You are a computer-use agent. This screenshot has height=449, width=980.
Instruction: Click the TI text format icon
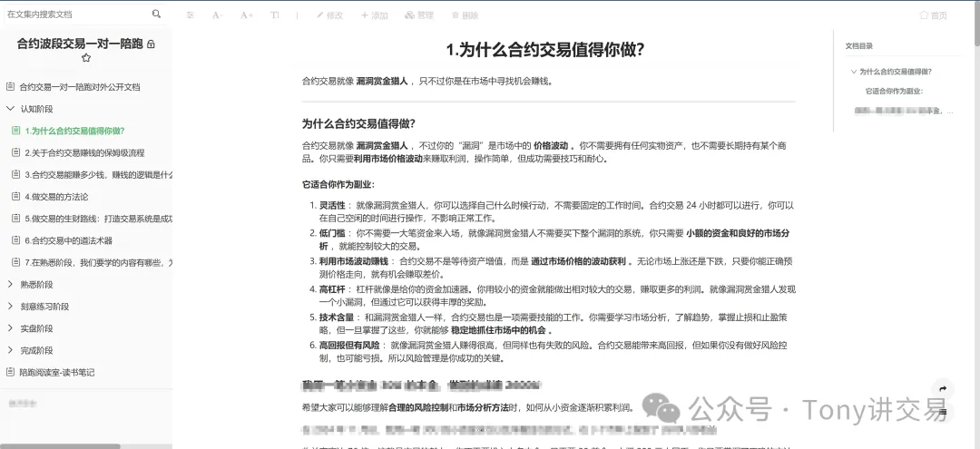(275, 15)
